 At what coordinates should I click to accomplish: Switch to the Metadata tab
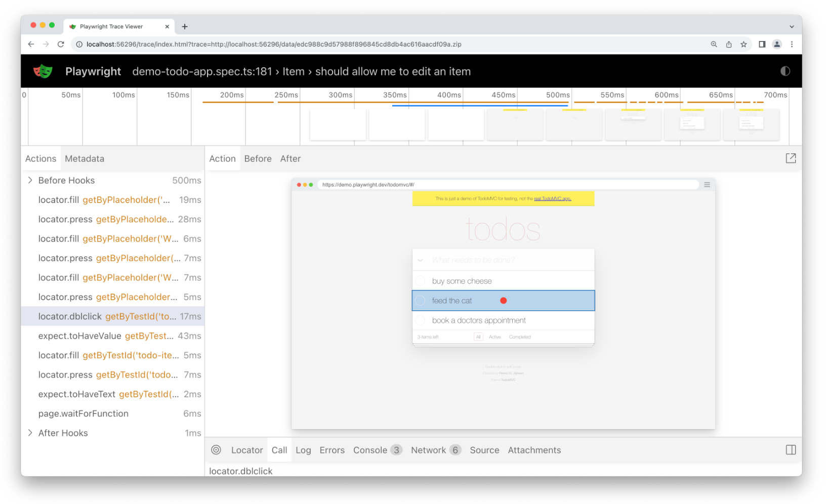(x=85, y=158)
